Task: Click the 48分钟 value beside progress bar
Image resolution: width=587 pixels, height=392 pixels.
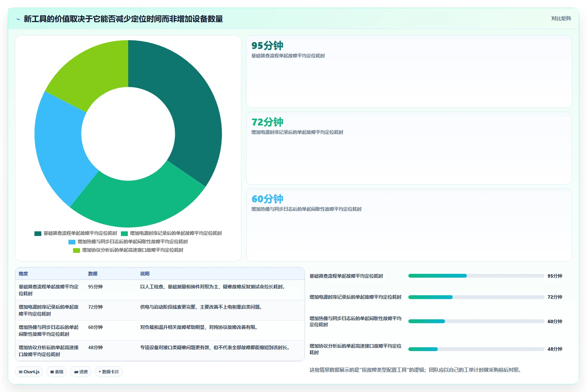Action: pos(555,349)
